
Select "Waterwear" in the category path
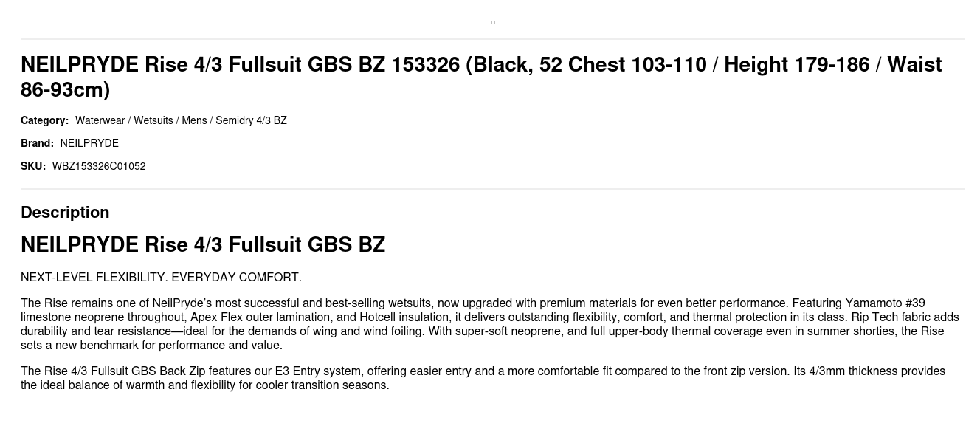tap(100, 120)
